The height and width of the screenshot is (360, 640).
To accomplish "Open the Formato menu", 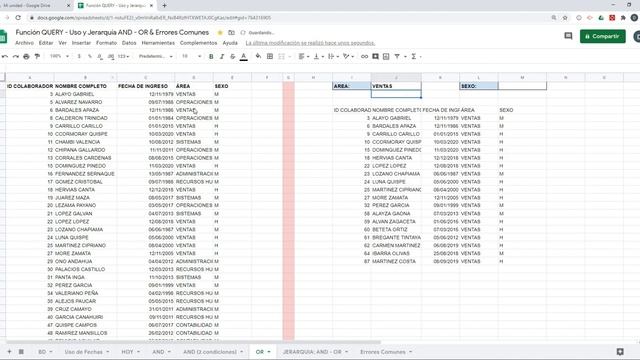I will click(107, 43).
